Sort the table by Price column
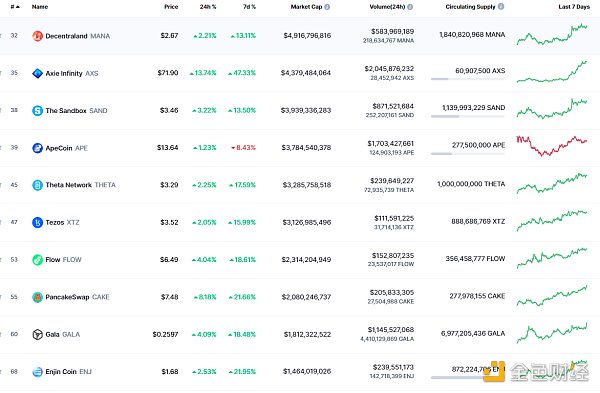This screenshot has width=600, height=393. 171,7
